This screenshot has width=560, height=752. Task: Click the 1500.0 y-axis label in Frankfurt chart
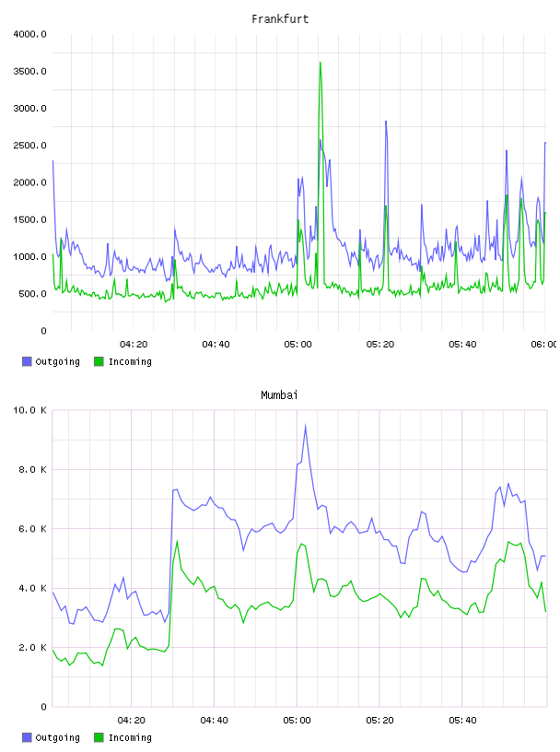29,219
